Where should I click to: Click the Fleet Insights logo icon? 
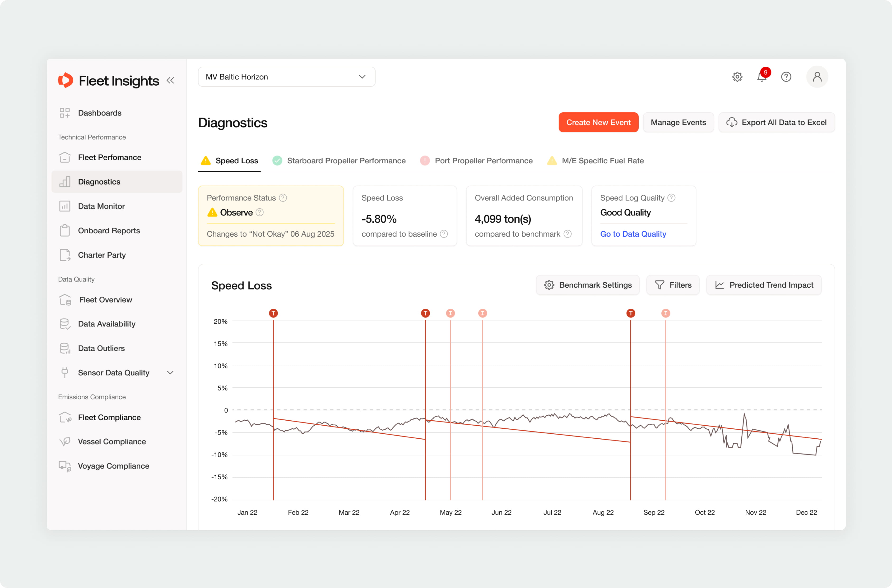(x=66, y=80)
